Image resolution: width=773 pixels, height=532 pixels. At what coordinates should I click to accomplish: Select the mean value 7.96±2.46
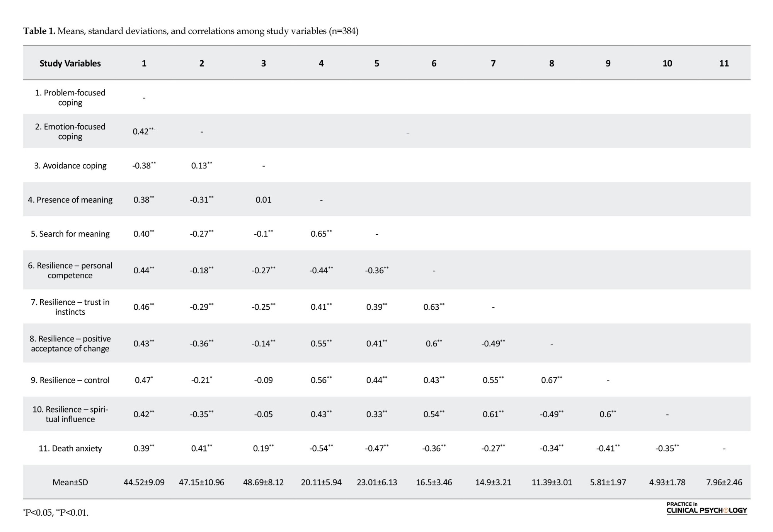pos(724,483)
